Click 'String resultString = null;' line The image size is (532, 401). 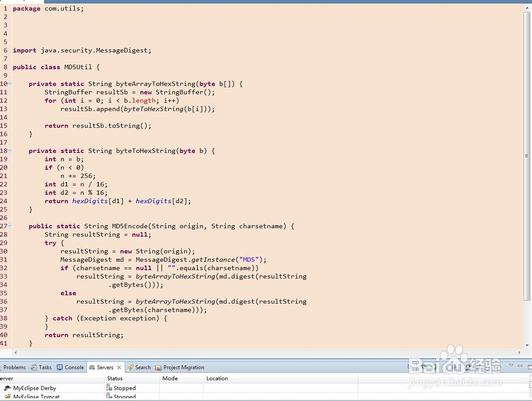click(x=98, y=235)
